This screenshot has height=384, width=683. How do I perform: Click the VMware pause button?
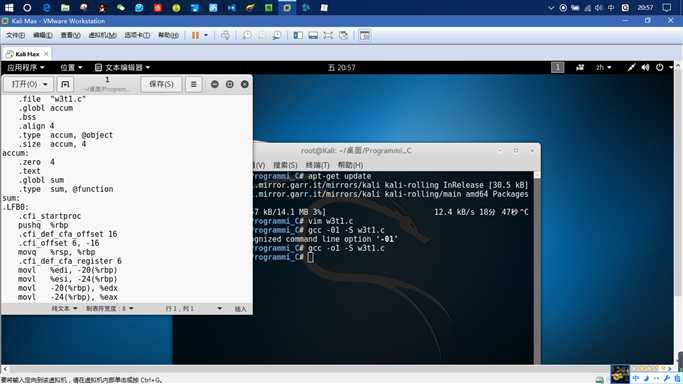click(x=196, y=35)
